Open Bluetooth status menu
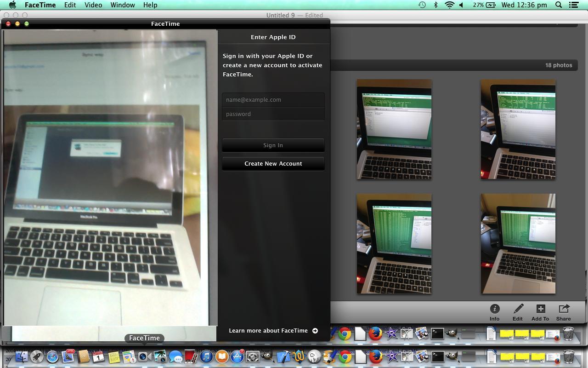 (436, 5)
